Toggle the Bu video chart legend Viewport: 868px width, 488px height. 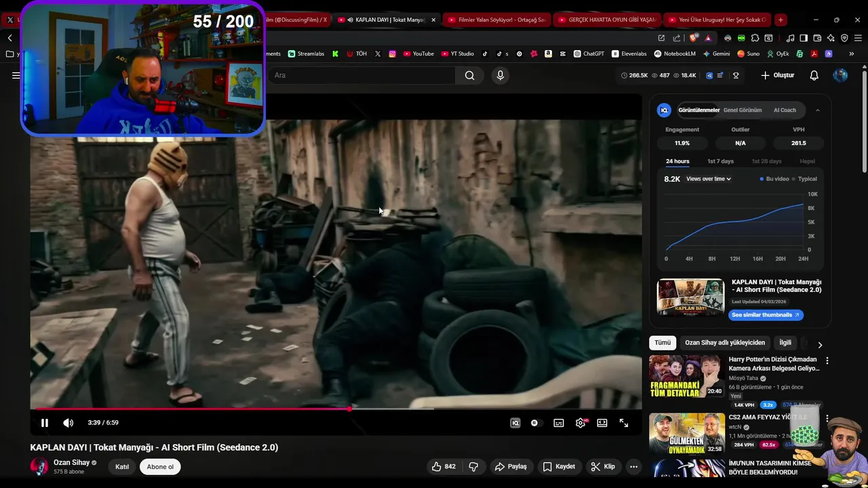tap(774, 179)
